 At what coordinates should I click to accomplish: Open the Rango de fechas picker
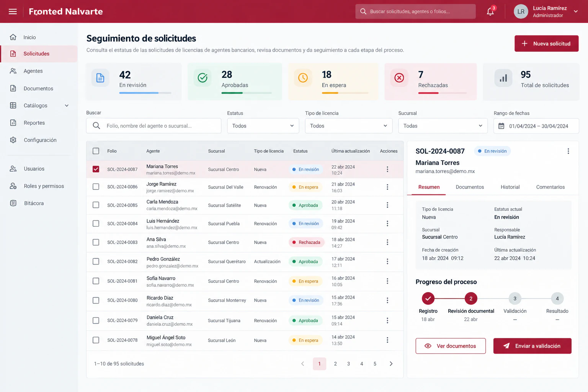[536, 126]
